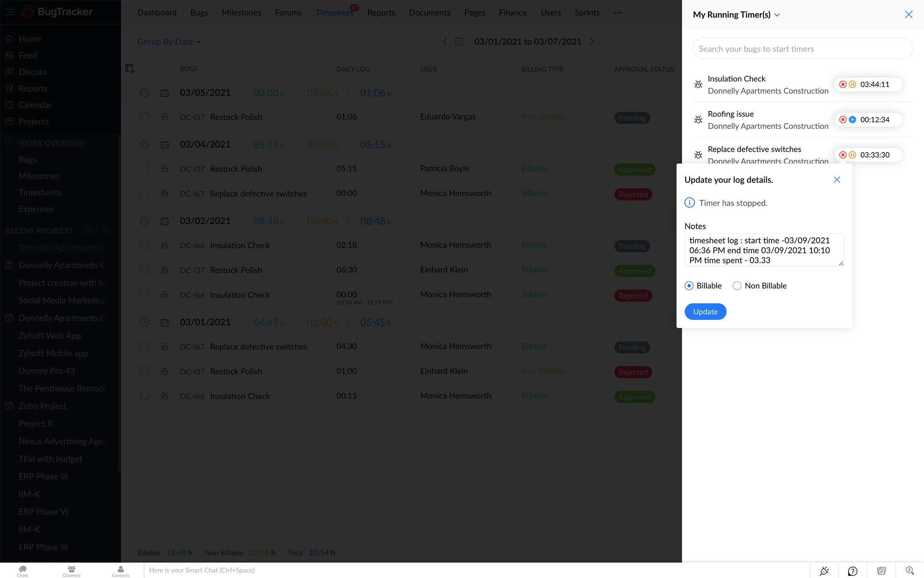Open the recent projects filter icon
This screenshot has height=578, width=924.
pyautogui.click(x=88, y=230)
